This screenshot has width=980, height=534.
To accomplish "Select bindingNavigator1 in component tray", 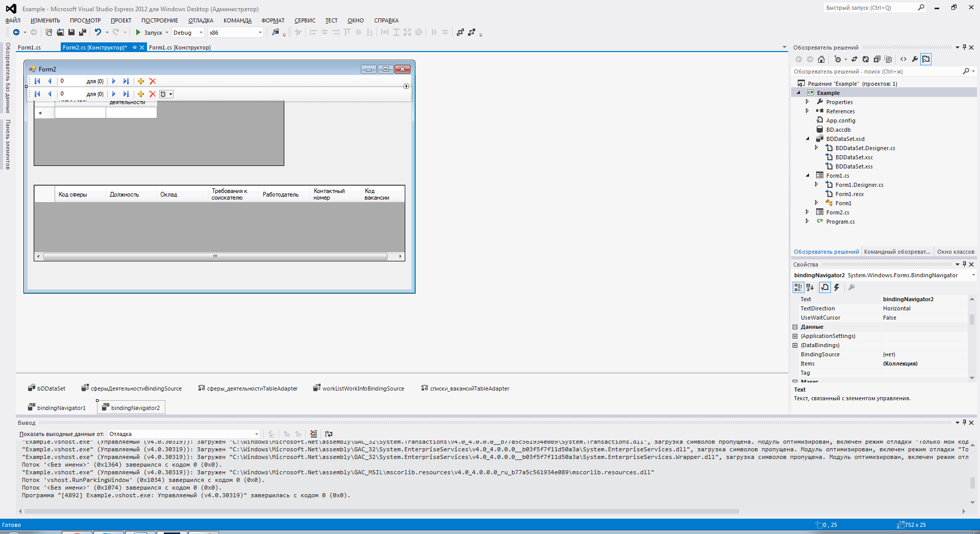I will (57, 408).
